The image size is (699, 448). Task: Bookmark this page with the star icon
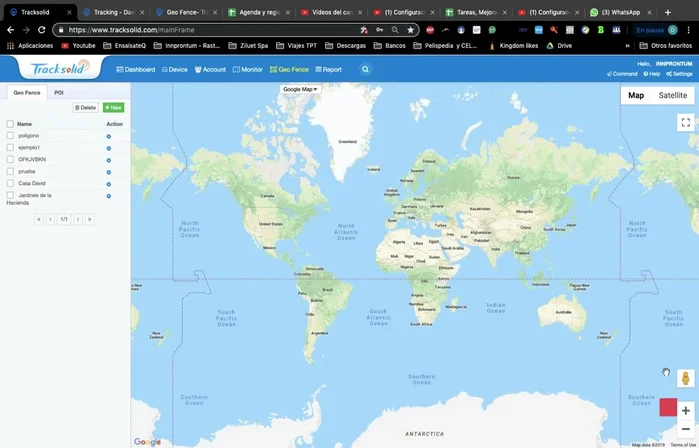[411, 30]
